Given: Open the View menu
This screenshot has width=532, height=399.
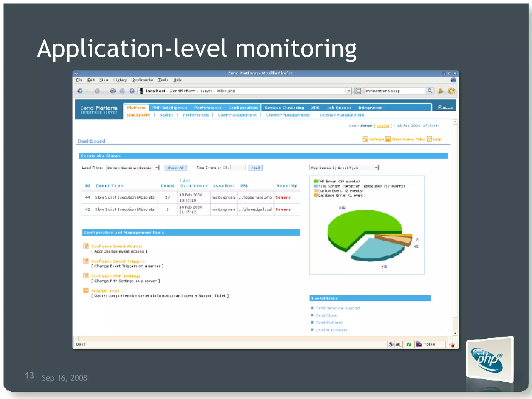Looking at the screenshot, I should click(x=104, y=80).
